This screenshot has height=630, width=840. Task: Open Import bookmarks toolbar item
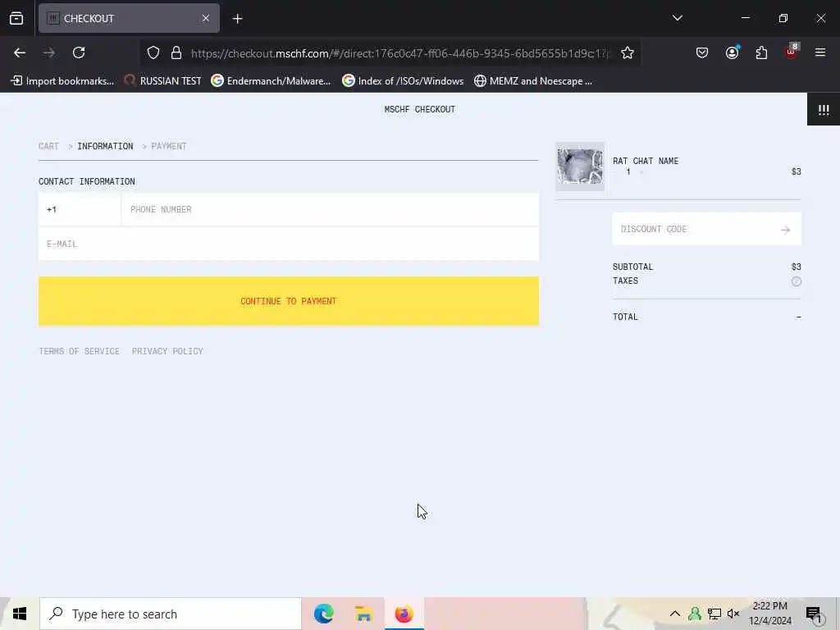click(62, 81)
